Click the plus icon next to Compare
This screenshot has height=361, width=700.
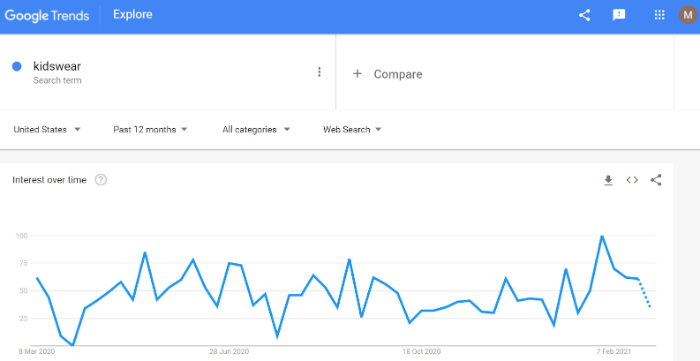point(357,74)
